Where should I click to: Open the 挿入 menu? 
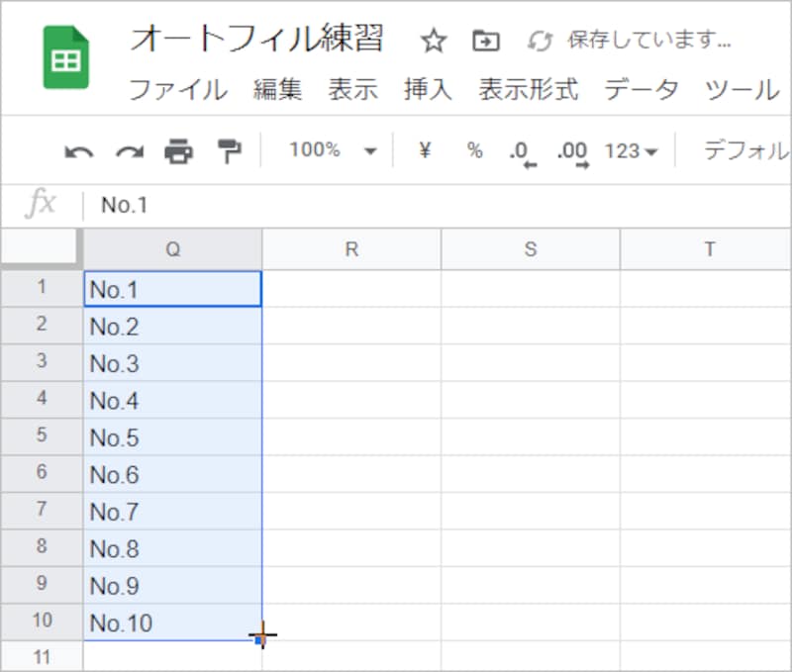pyautogui.click(x=426, y=89)
